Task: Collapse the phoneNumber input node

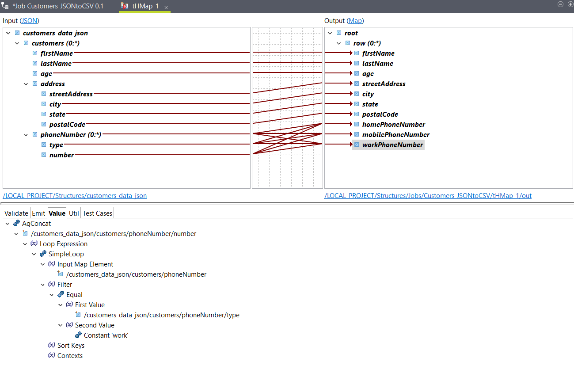Action: tap(26, 135)
